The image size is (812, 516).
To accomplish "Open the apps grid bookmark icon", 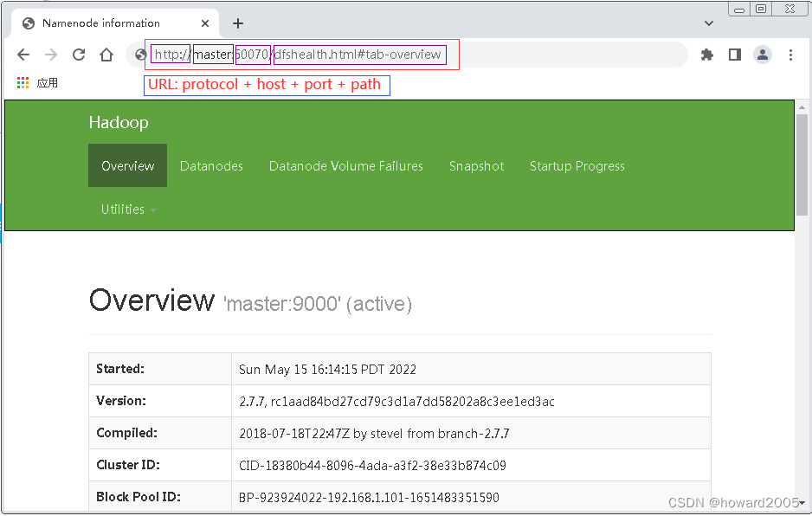I will [23, 83].
